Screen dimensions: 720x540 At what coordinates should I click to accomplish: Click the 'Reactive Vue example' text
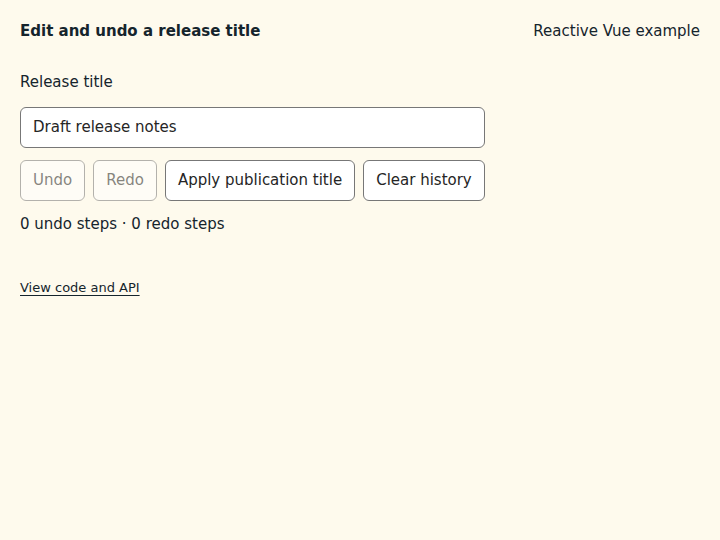point(616,30)
